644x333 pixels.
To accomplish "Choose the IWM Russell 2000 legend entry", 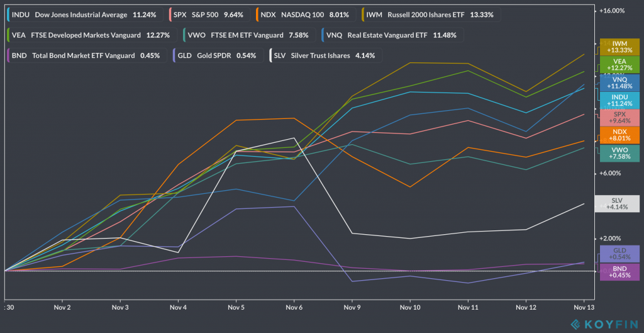I will (428, 14).
